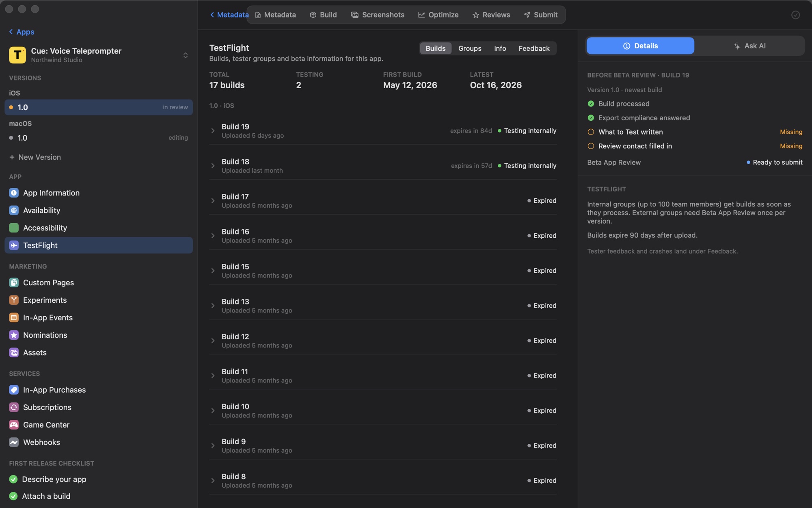Click the Describe your app checklist item
Image resolution: width=812 pixels, height=508 pixels.
[x=48, y=480]
